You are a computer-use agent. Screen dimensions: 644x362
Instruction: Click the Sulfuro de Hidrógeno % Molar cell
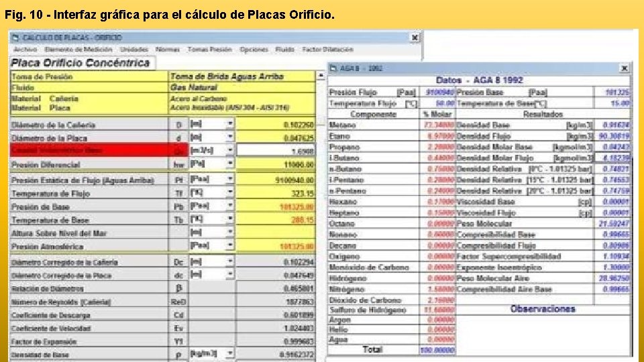pyautogui.click(x=437, y=310)
